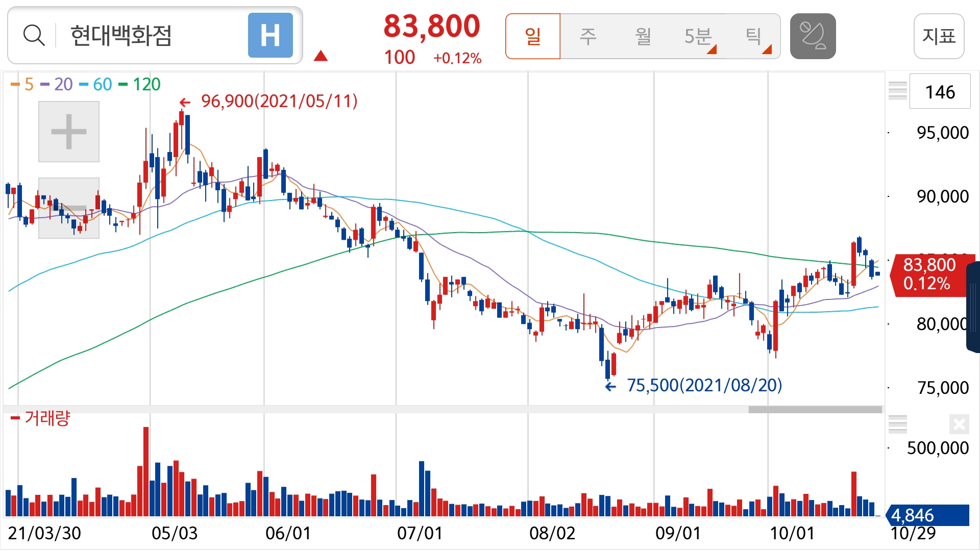Edit the 146 candle count field

tap(940, 92)
